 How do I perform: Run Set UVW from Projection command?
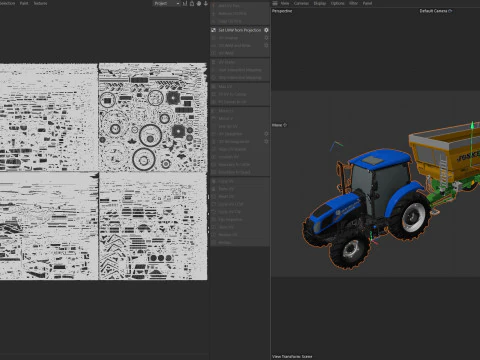pos(240,30)
